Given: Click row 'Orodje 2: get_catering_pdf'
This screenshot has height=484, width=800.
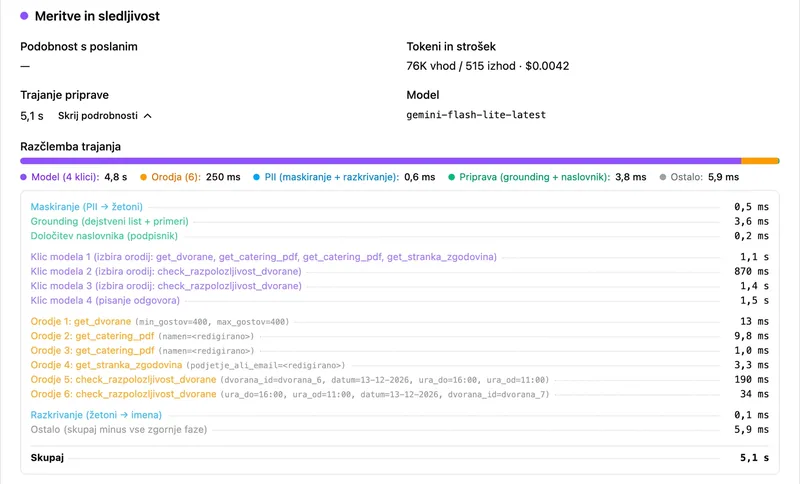Looking at the screenshot, I should pyautogui.click(x=399, y=336).
